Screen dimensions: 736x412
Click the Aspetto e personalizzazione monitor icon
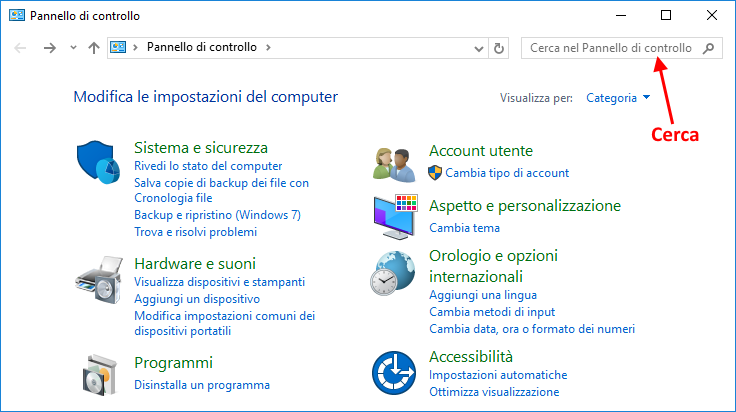395,217
